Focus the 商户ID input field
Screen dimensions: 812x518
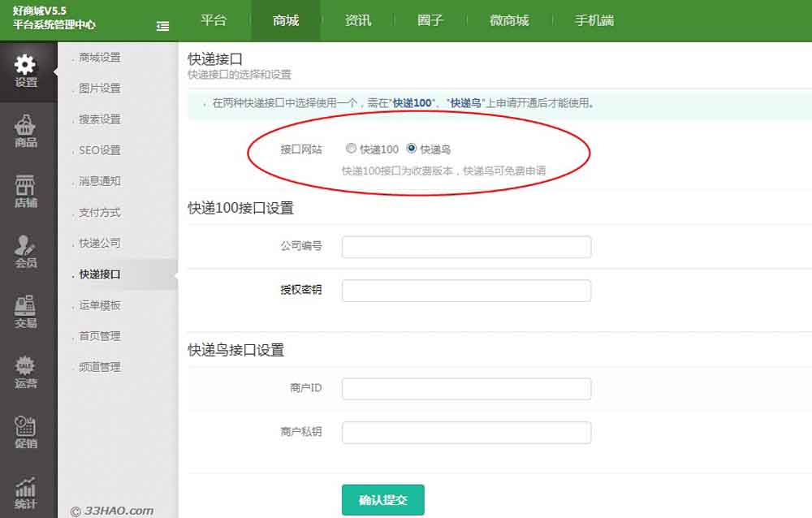[x=466, y=389]
